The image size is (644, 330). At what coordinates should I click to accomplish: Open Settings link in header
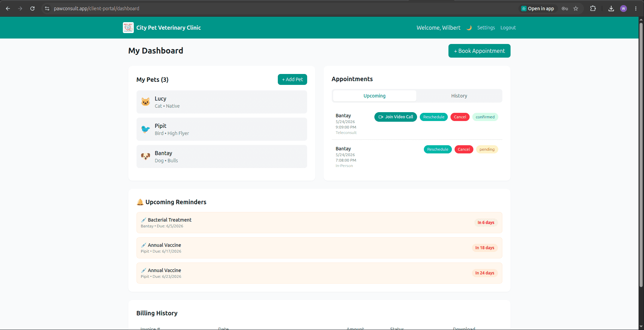click(x=486, y=28)
